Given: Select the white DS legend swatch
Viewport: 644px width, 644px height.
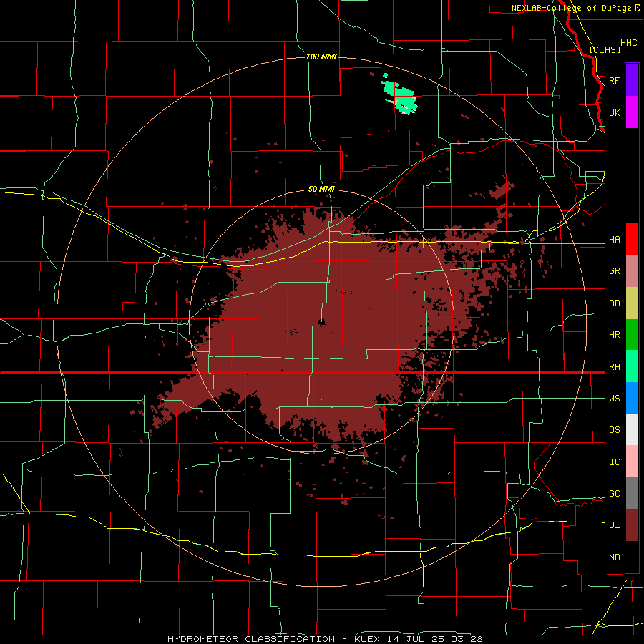Looking at the screenshot, I should pos(632,429).
